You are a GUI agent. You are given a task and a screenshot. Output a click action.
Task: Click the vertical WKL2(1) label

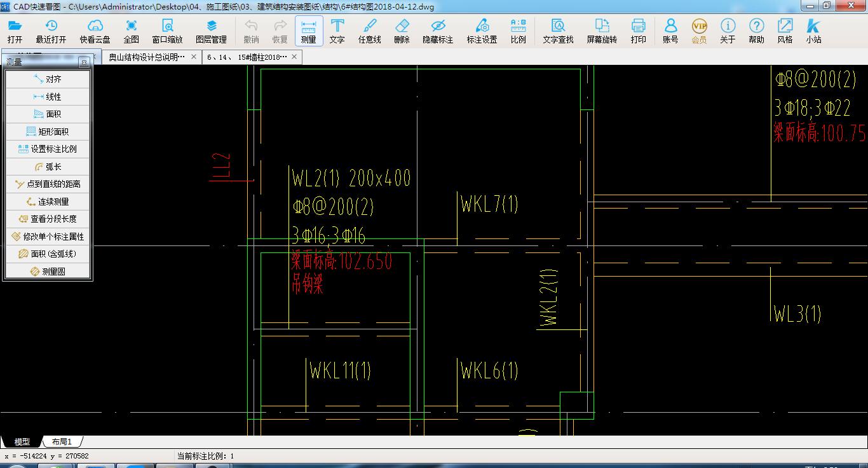(x=549, y=298)
